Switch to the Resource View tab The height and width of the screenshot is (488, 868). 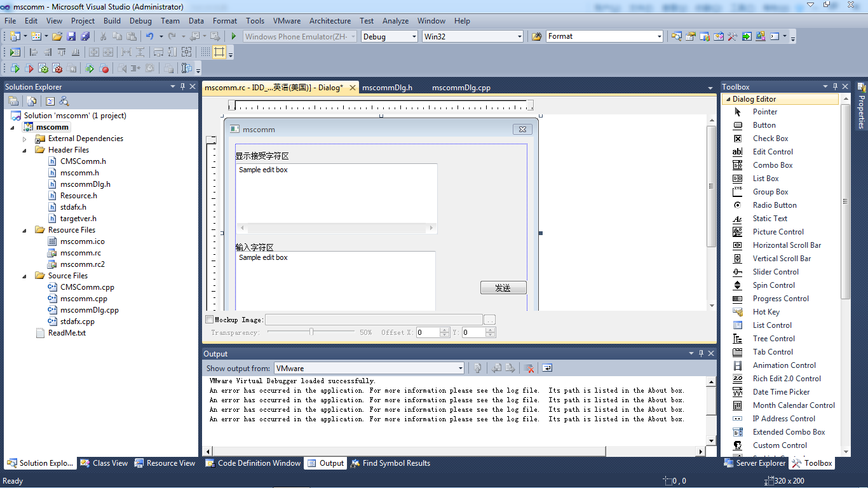point(165,463)
